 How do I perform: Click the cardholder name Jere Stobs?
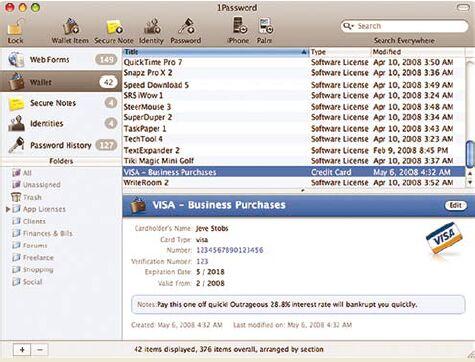coord(212,228)
